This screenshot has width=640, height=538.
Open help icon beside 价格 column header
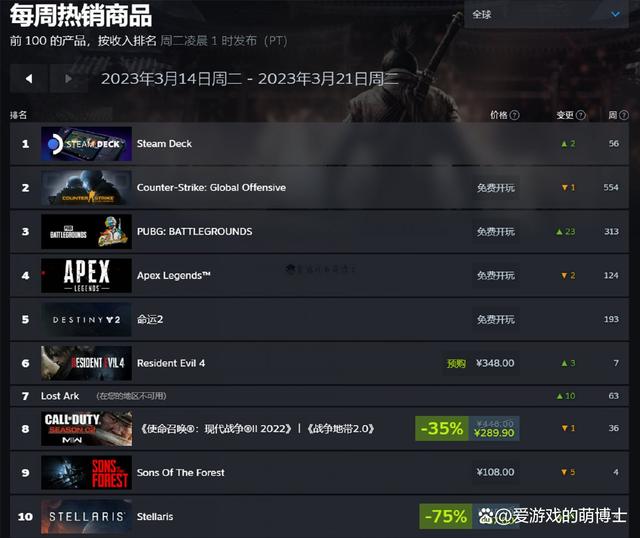tap(515, 115)
